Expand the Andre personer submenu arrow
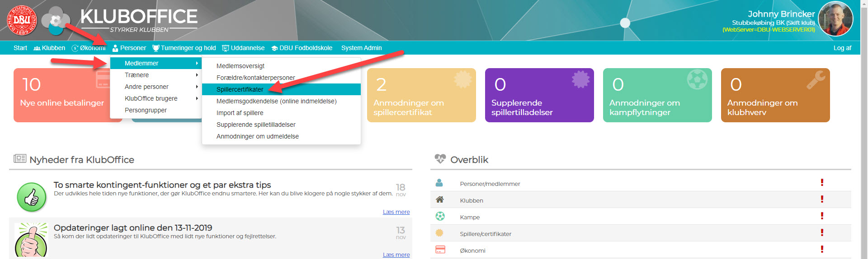868x259 pixels. tap(197, 87)
